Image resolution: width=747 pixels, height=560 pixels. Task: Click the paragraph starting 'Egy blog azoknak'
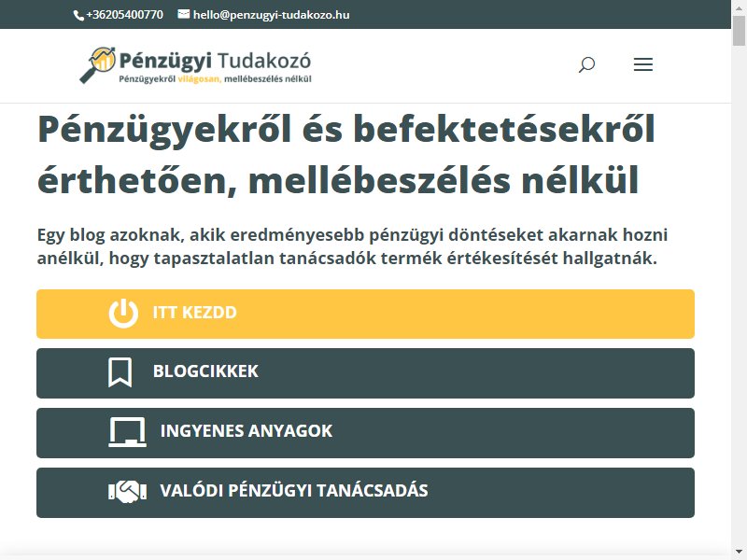tap(352, 246)
